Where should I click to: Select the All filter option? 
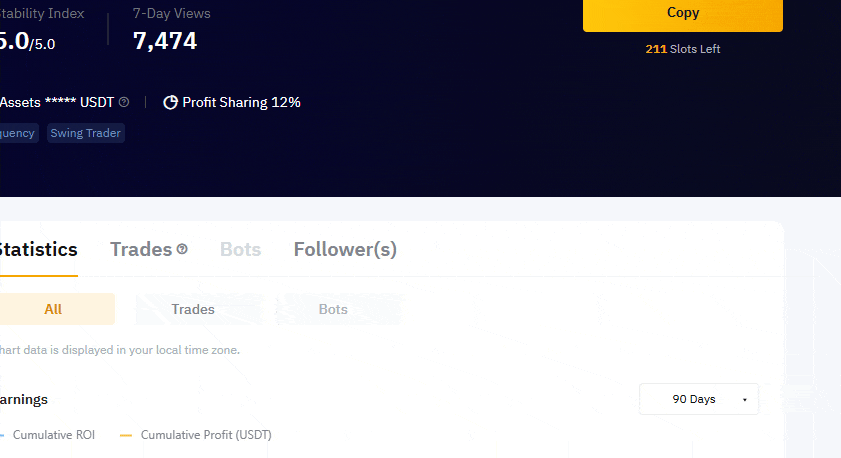pyautogui.click(x=53, y=309)
